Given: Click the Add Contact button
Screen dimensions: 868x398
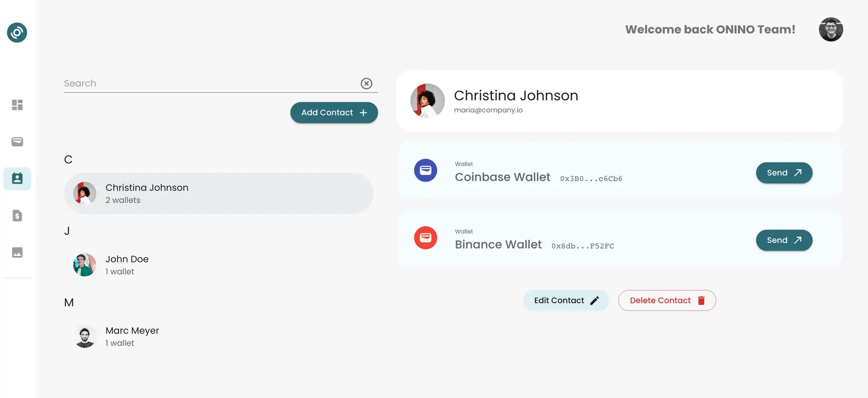Looking at the screenshot, I should tap(334, 112).
